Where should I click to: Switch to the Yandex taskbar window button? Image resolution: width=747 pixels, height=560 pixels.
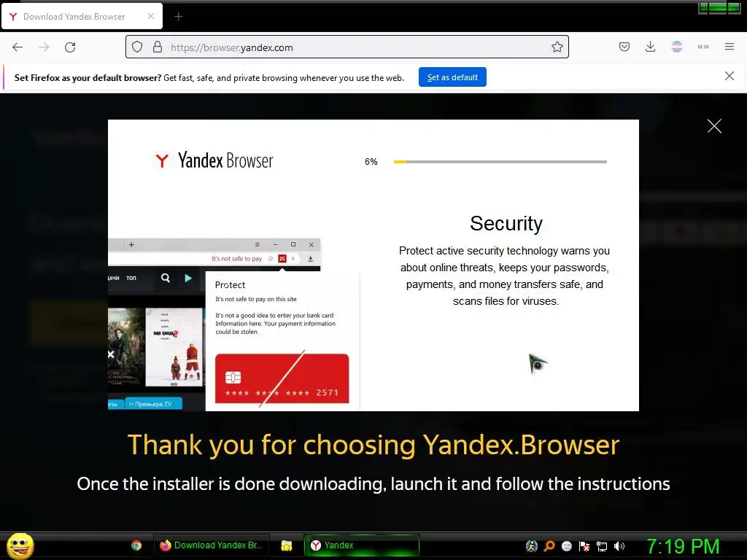(x=362, y=545)
